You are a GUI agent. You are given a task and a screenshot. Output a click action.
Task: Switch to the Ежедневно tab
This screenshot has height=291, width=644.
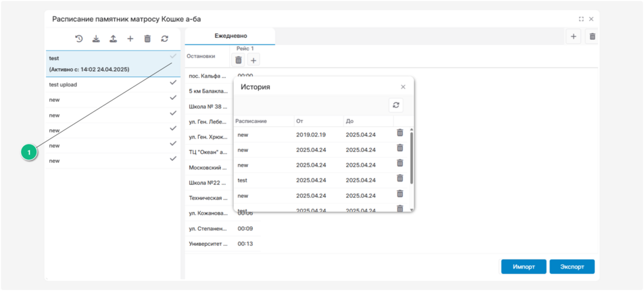[x=230, y=36]
